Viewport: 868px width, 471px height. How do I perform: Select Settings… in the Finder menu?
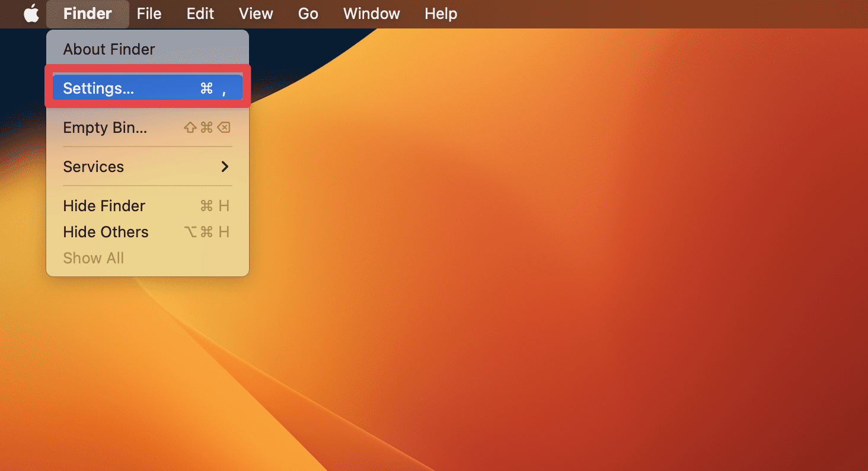point(148,88)
